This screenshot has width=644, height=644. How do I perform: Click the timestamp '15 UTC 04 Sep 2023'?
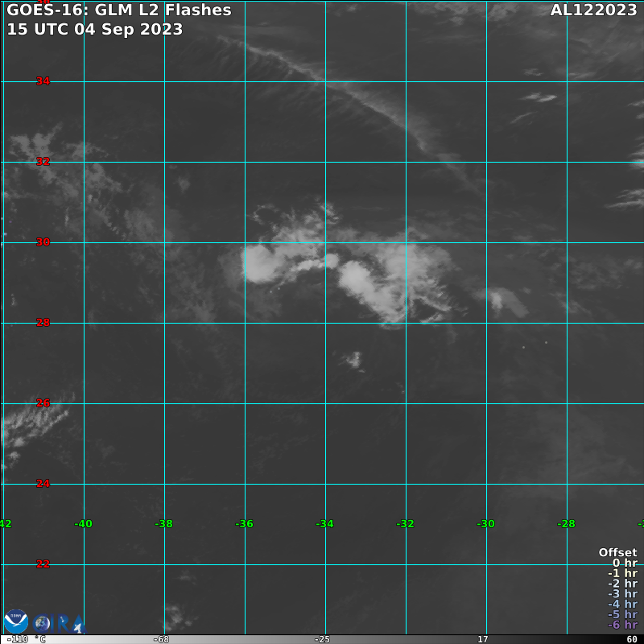click(x=95, y=29)
